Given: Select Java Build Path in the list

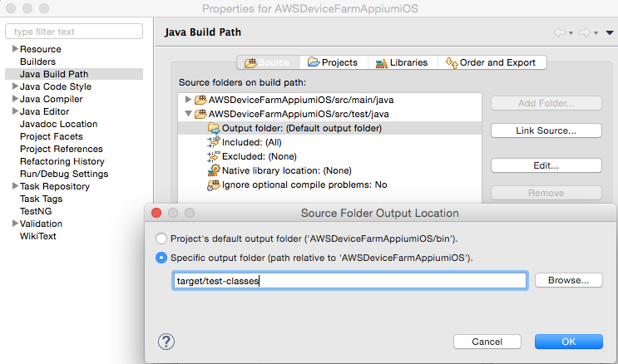Looking at the screenshot, I should pos(74,74).
